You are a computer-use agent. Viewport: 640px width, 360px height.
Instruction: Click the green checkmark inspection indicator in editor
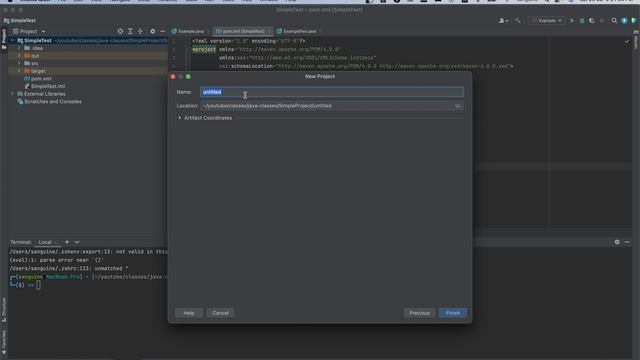[627, 41]
